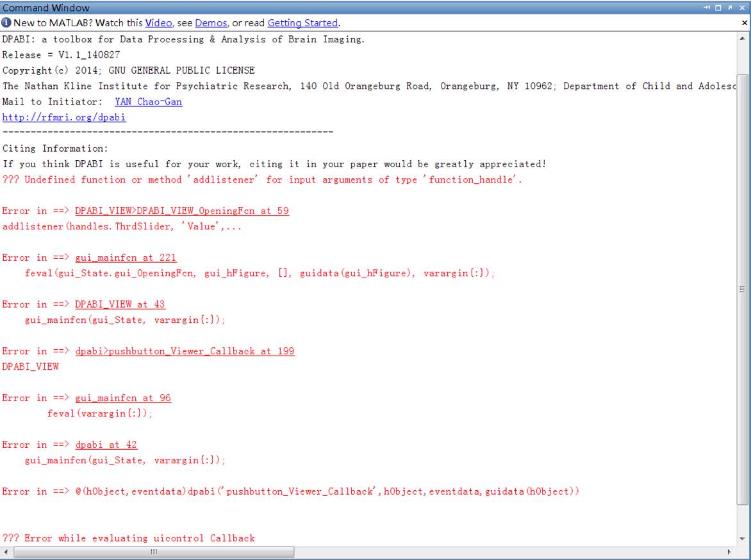Click the addlistener(handles.ThrdSlider code line
The image size is (751, 560).
(122, 227)
